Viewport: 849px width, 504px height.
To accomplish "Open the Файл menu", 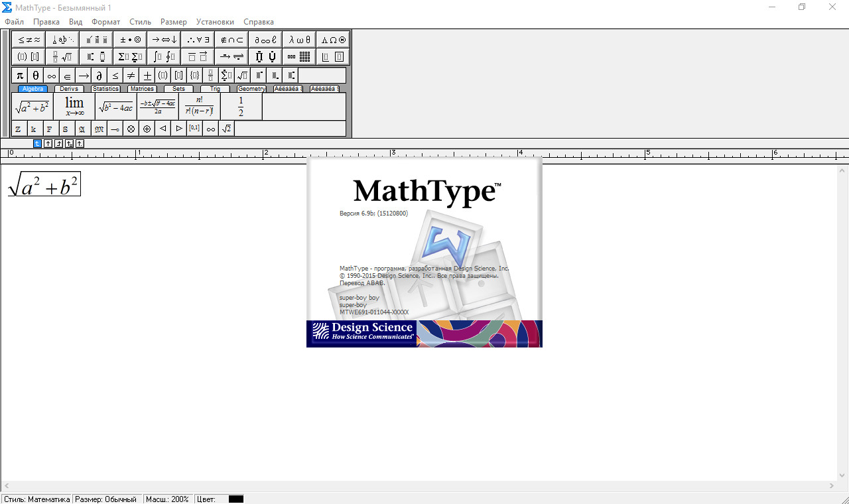I will click(14, 22).
